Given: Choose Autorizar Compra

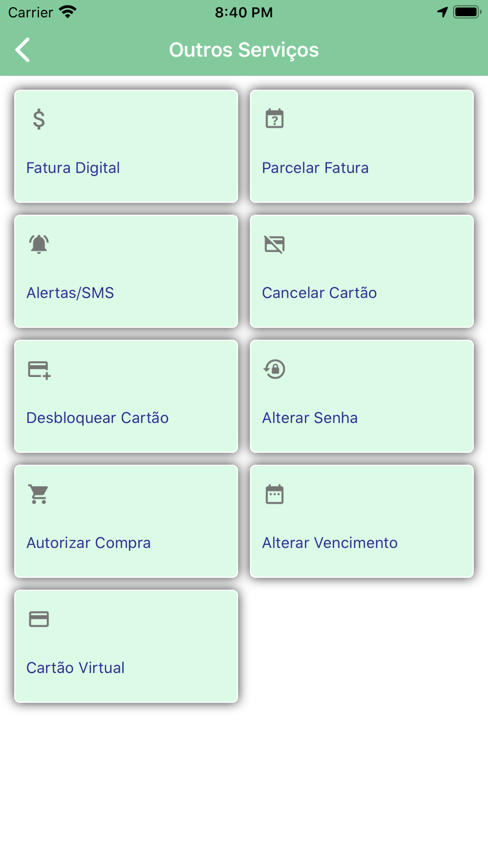Looking at the screenshot, I should (x=126, y=521).
